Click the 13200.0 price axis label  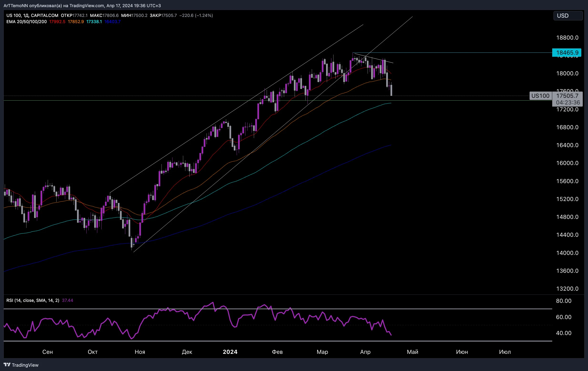click(567, 289)
